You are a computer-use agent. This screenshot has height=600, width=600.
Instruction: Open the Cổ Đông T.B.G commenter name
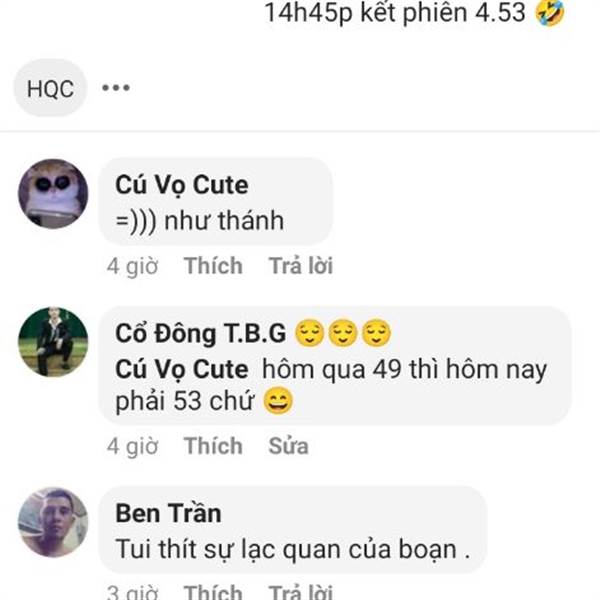(x=201, y=333)
